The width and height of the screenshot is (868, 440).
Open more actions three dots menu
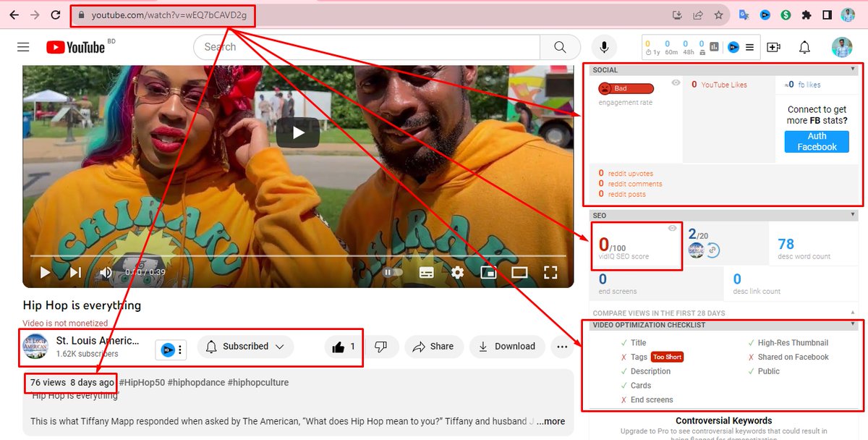point(562,347)
